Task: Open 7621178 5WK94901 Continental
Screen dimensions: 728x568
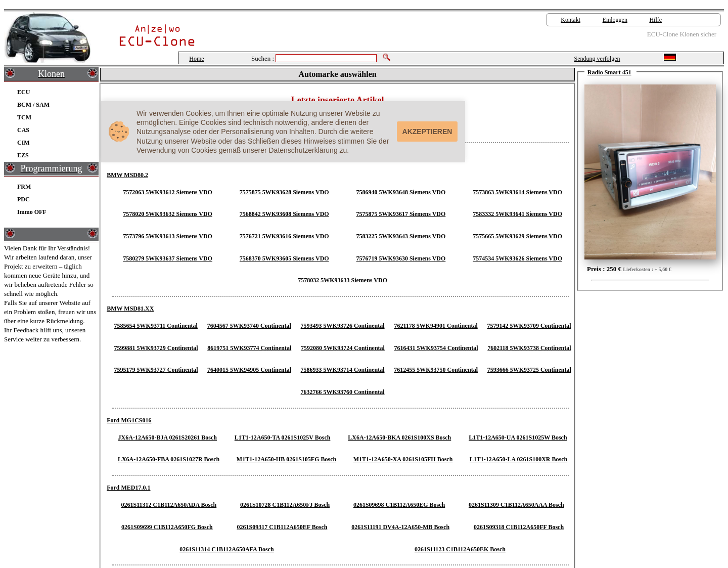Action: [x=436, y=326]
